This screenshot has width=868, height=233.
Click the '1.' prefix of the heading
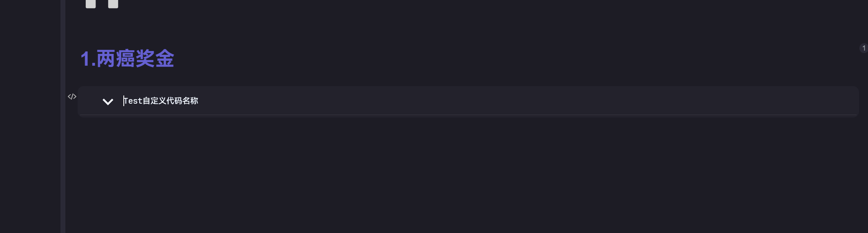point(87,59)
